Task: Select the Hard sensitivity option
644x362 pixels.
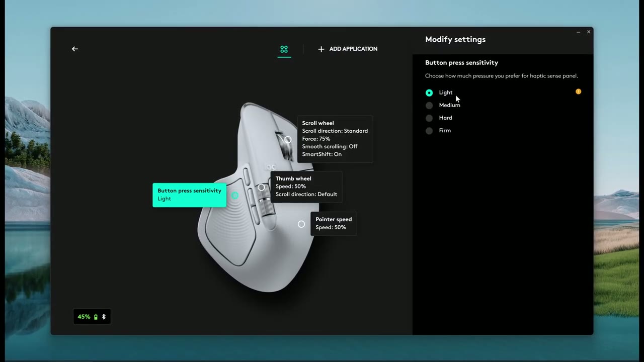Action: click(x=429, y=118)
